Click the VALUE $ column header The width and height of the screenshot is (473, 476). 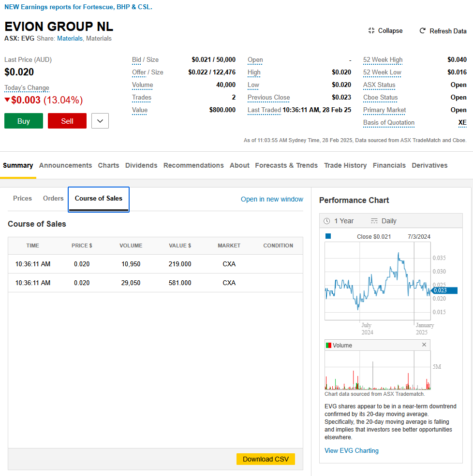(180, 245)
